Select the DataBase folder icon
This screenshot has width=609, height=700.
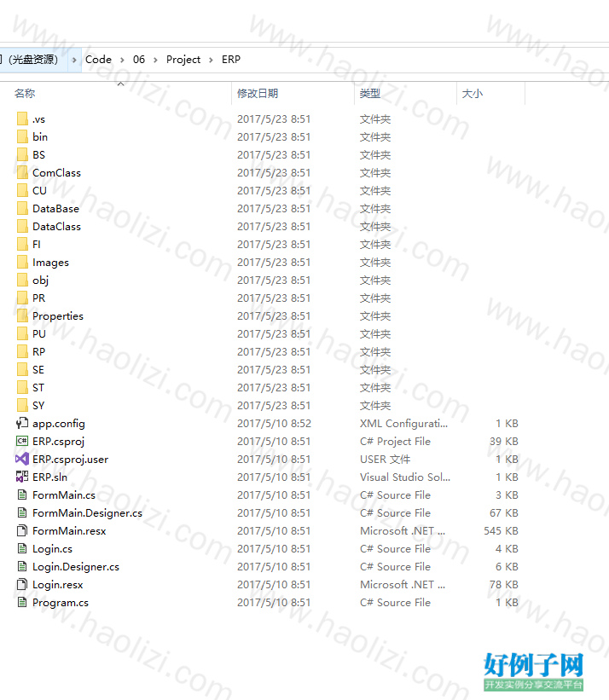(x=22, y=209)
